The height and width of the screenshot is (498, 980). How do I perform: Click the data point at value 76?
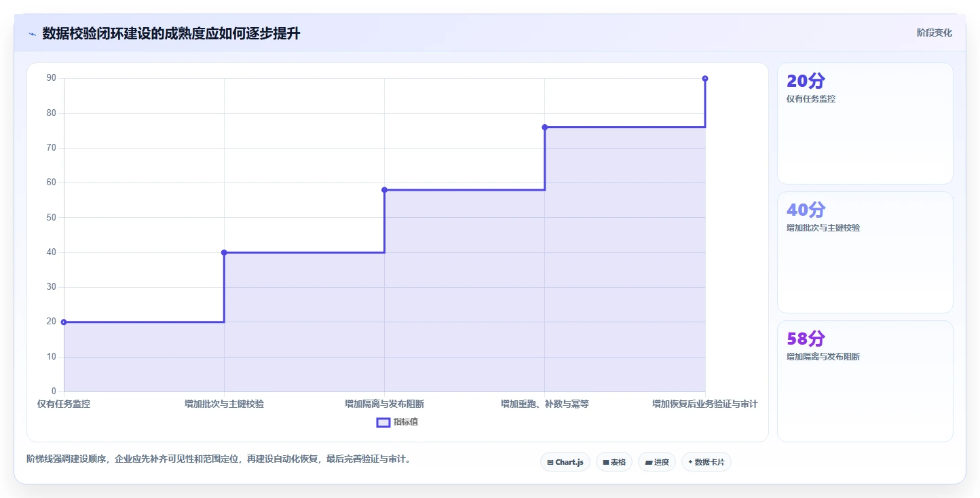pyautogui.click(x=545, y=127)
